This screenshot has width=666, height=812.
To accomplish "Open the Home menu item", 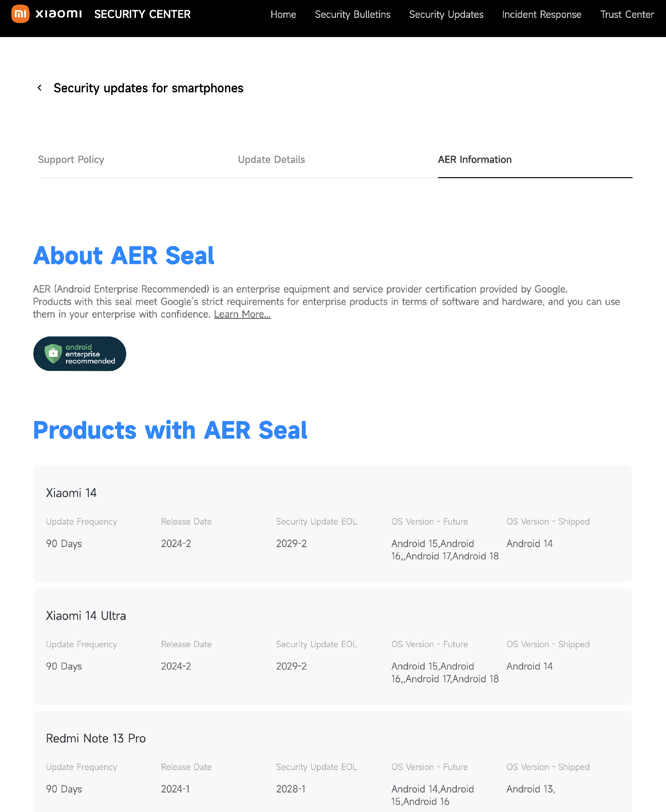I will (x=283, y=15).
